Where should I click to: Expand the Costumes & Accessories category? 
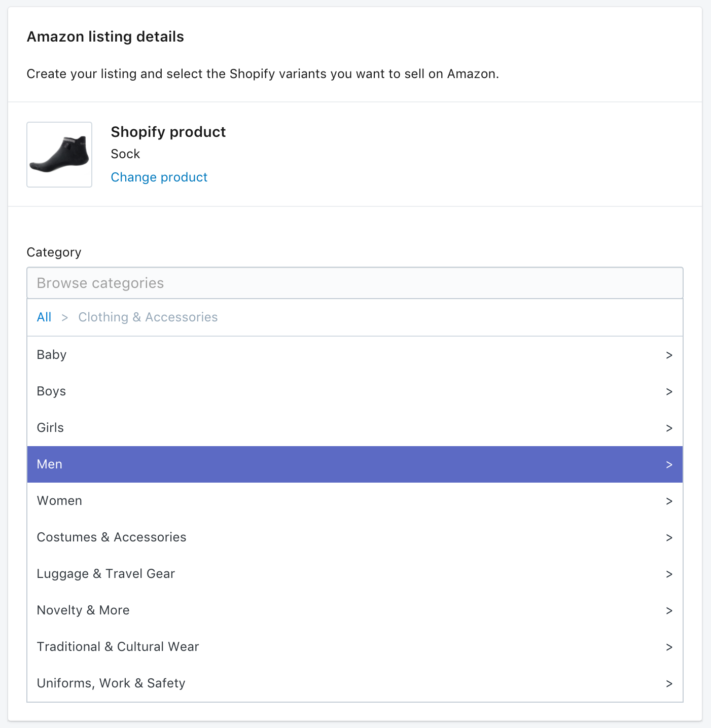pos(669,537)
